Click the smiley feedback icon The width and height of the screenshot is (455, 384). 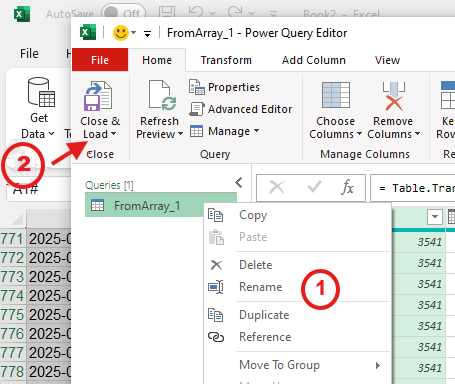121,33
